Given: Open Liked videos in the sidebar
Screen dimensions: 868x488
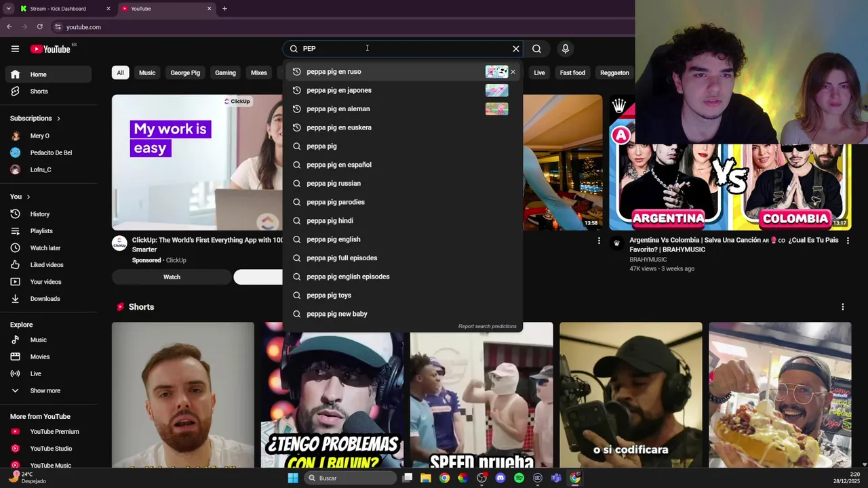Looking at the screenshot, I should 48,265.
